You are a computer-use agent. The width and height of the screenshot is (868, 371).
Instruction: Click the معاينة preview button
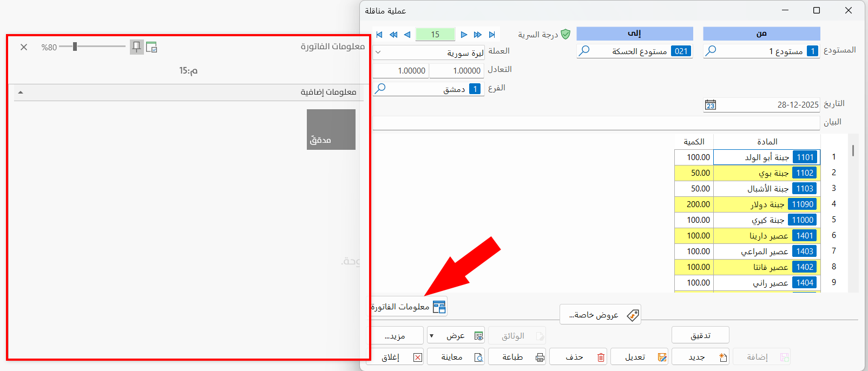pos(456,357)
